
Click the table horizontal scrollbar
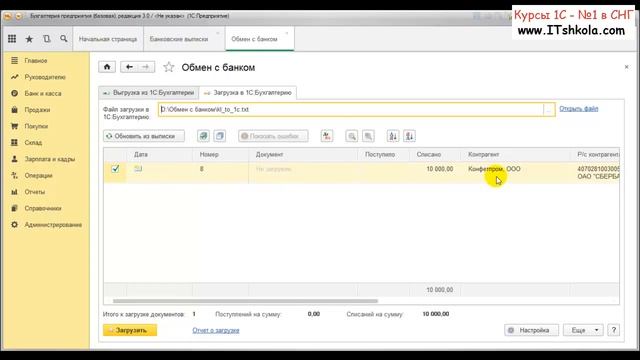pyautogui.click(x=245, y=301)
